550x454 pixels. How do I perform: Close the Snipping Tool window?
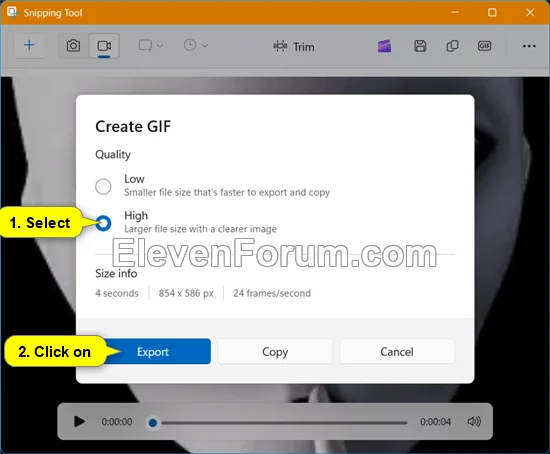pyautogui.click(x=530, y=12)
